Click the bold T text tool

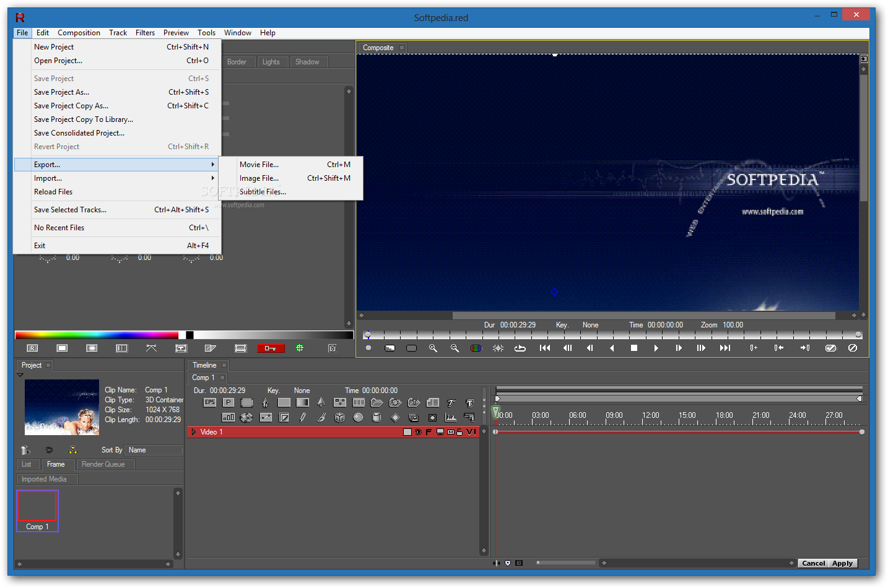[x=469, y=403]
